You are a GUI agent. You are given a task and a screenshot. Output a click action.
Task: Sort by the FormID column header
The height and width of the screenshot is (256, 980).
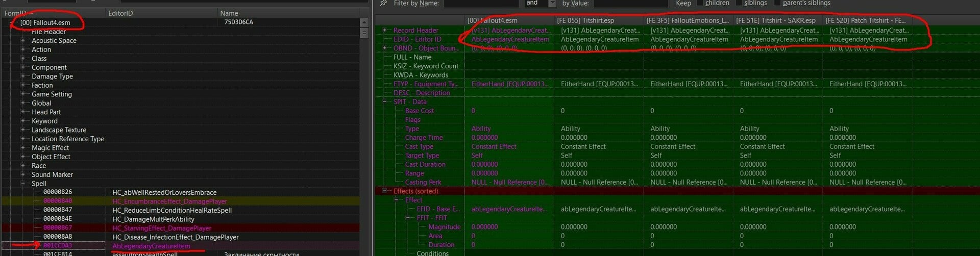[53, 13]
